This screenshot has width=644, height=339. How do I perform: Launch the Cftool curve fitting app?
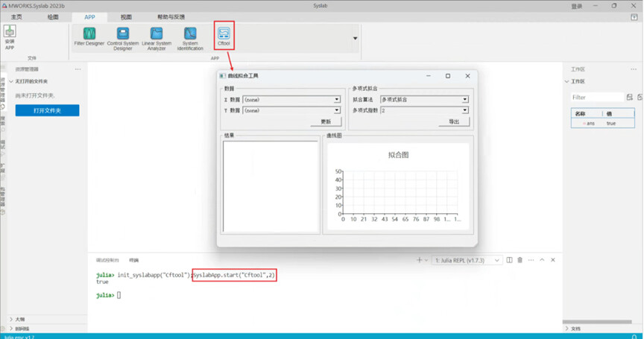pos(224,36)
